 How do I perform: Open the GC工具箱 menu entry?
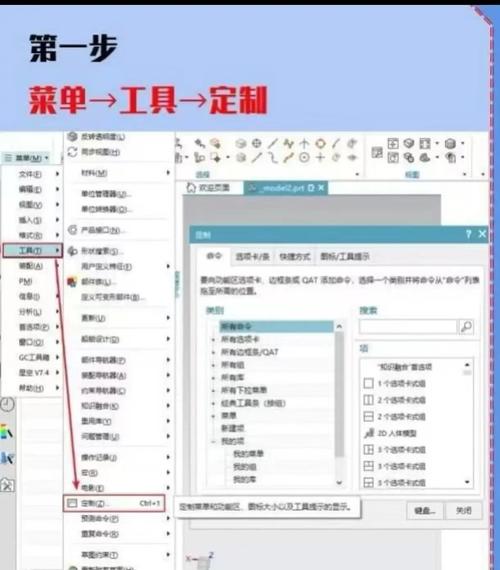point(32,357)
